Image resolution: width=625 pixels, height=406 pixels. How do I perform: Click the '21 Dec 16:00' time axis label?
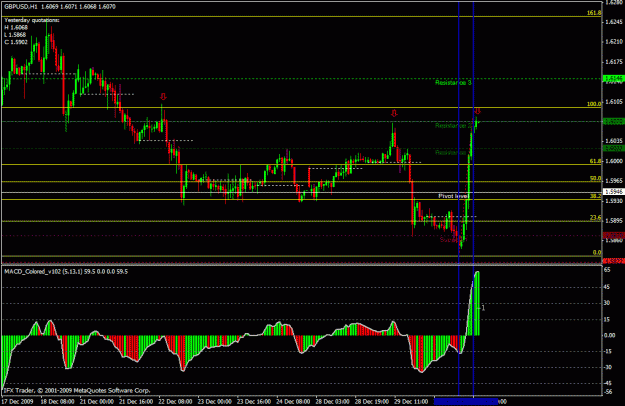[136, 402]
